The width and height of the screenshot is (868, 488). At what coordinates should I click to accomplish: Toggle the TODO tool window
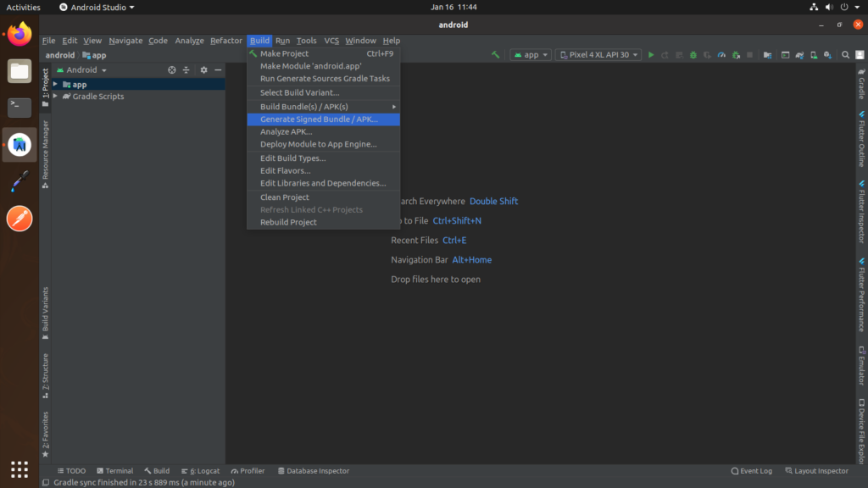(x=71, y=470)
